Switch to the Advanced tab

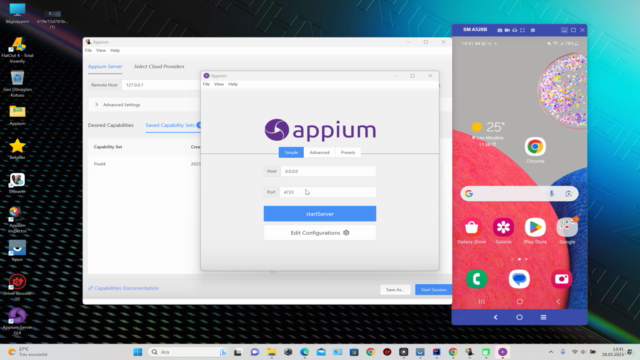coord(319,152)
